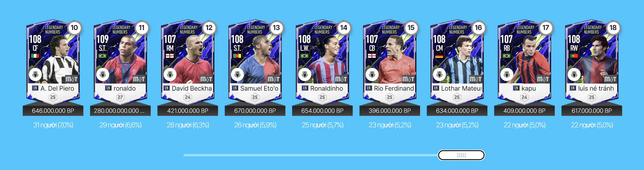Click the level 27 hexagon on ronaldo card
Viewport: 644px width, 170px height.
[120, 97]
